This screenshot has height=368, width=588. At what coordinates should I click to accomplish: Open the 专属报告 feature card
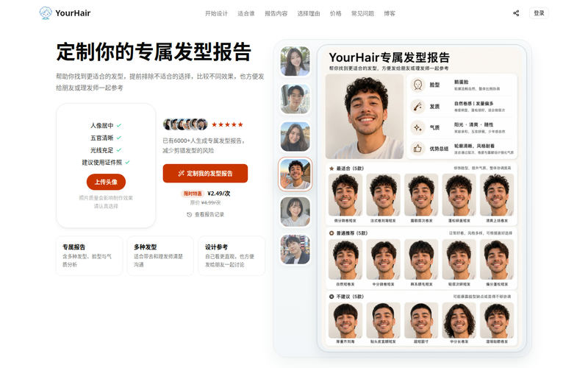89,255
